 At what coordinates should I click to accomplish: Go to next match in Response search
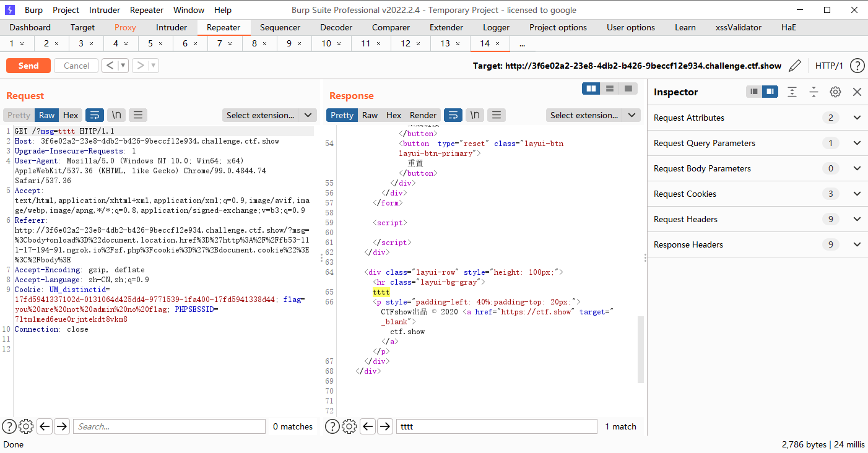click(385, 426)
